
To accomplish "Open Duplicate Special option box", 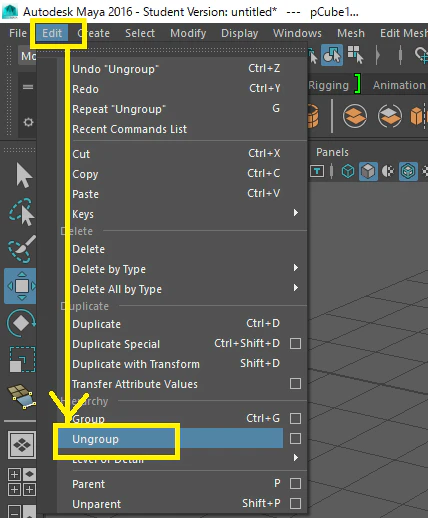I will pyautogui.click(x=295, y=343).
